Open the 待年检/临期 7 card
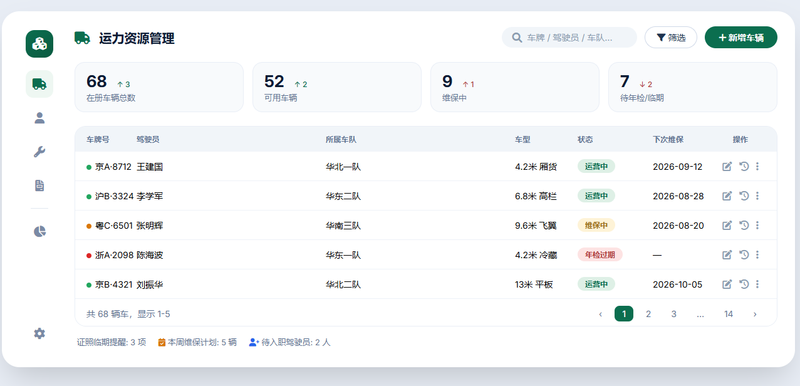This screenshot has width=800, height=386. [x=692, y=87]
